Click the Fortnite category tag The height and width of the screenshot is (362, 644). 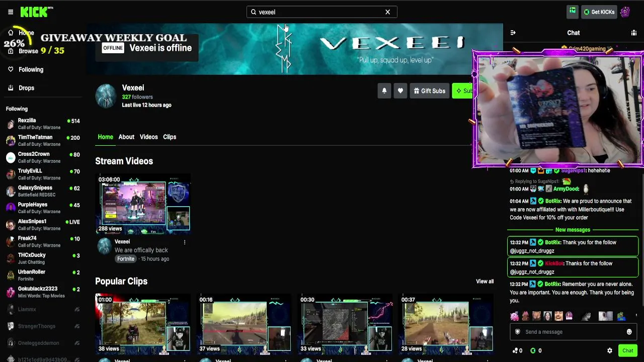click(x=126, y=259)
